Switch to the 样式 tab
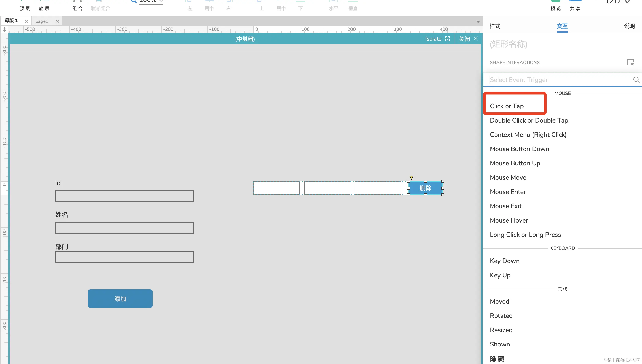The width and height of the screenshot is (642, 364). pyautogui.click(x=495, y=26)
